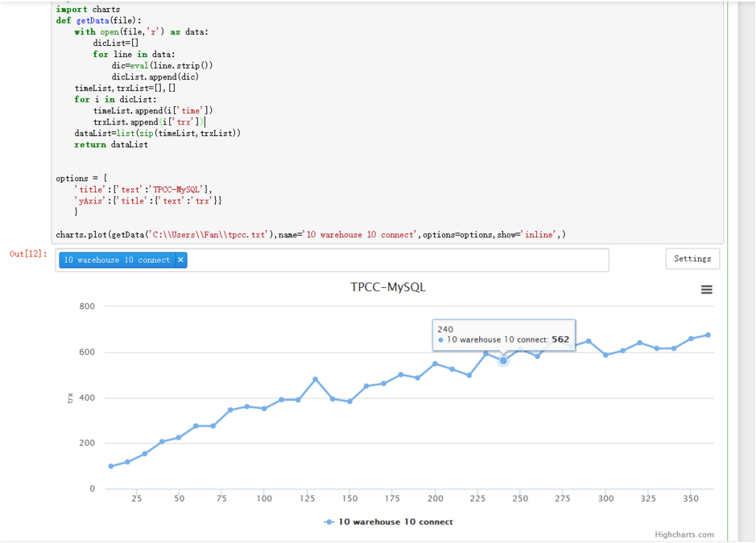Viewport: 756px width, 543px height.
Task: Click the y-axis label 800
Action: coord(87,306)
